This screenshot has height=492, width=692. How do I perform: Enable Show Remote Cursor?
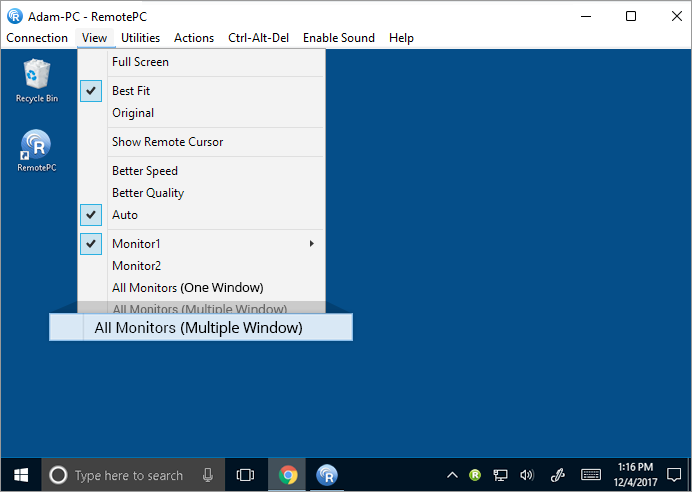pos(202,142)
